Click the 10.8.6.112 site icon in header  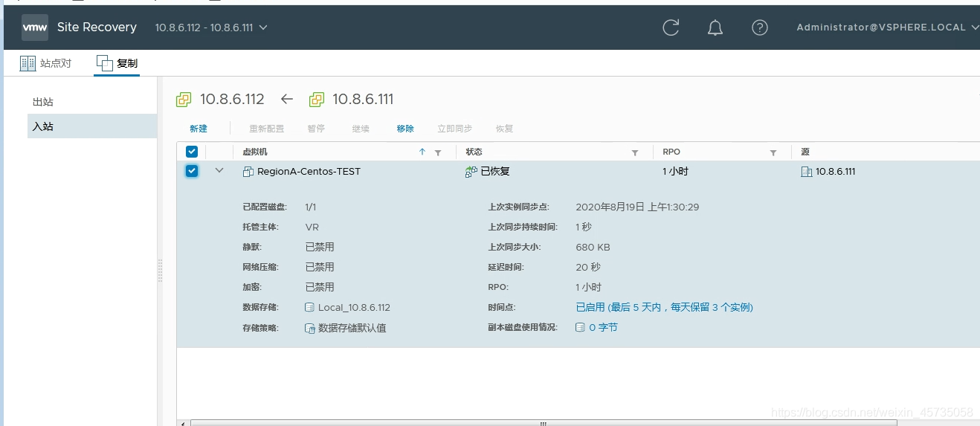pos(184,100)
